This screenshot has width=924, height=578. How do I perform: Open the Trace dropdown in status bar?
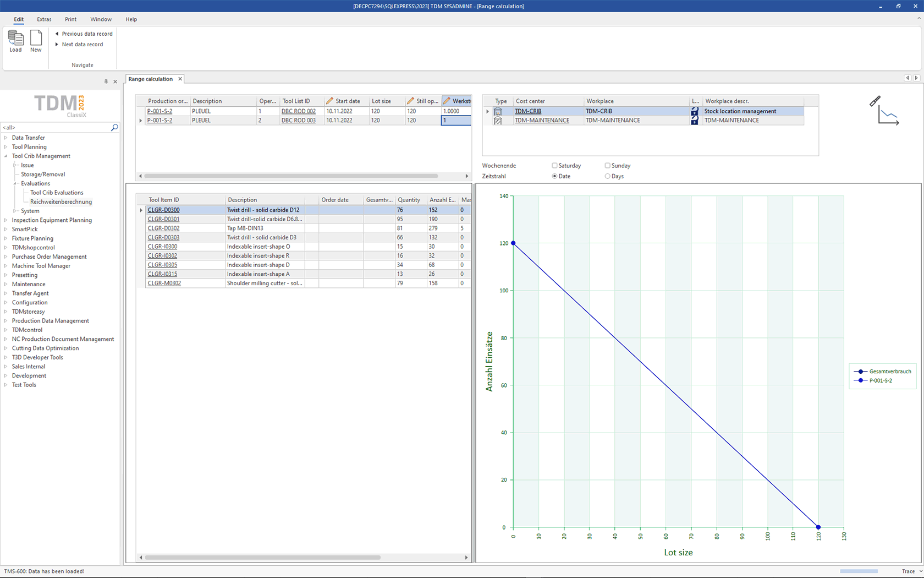point(921,571)
